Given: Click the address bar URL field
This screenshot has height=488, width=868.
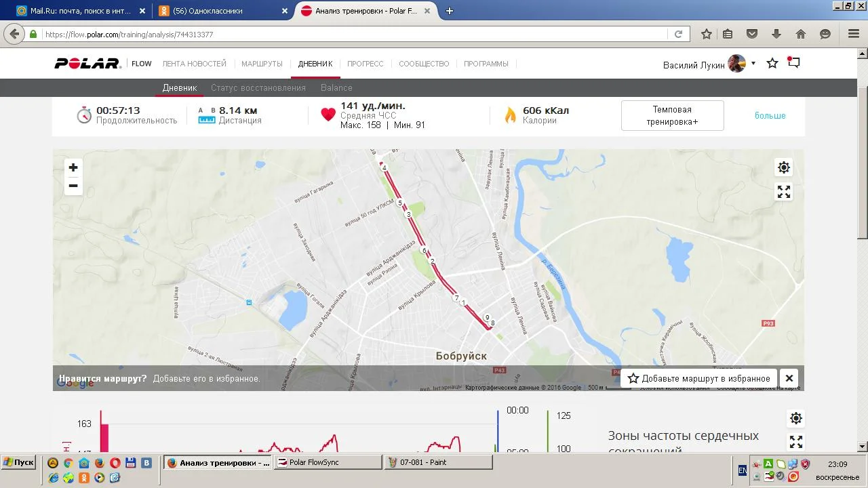Looking at the screenshot, I should click(354, 34).
